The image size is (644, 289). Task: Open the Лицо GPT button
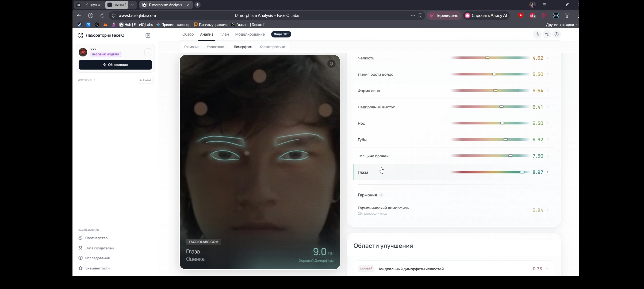point(281,34)
